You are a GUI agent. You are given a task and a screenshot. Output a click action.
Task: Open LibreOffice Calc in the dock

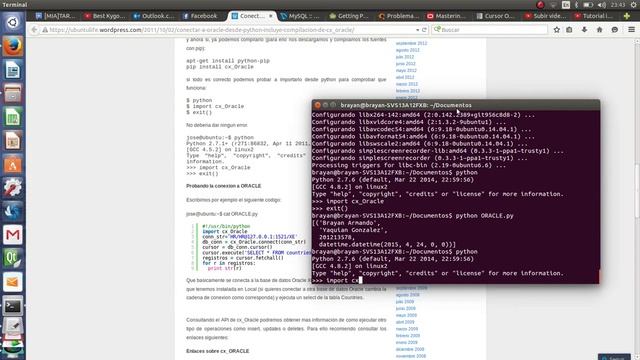pos(13,117)
